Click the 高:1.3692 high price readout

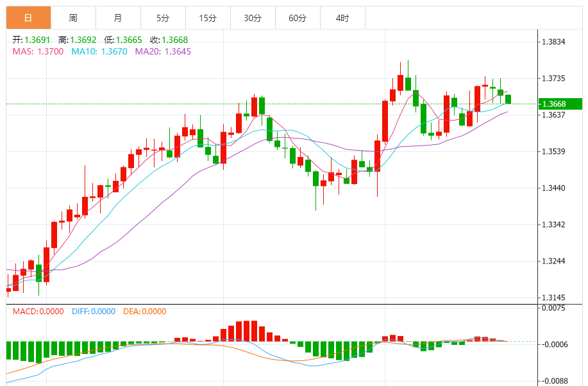coord(77,40)
